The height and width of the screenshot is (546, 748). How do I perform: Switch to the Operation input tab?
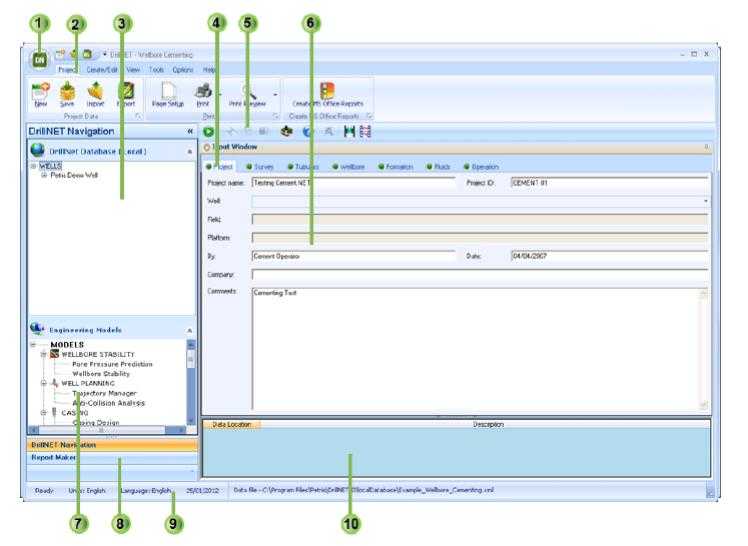(481, 167)
